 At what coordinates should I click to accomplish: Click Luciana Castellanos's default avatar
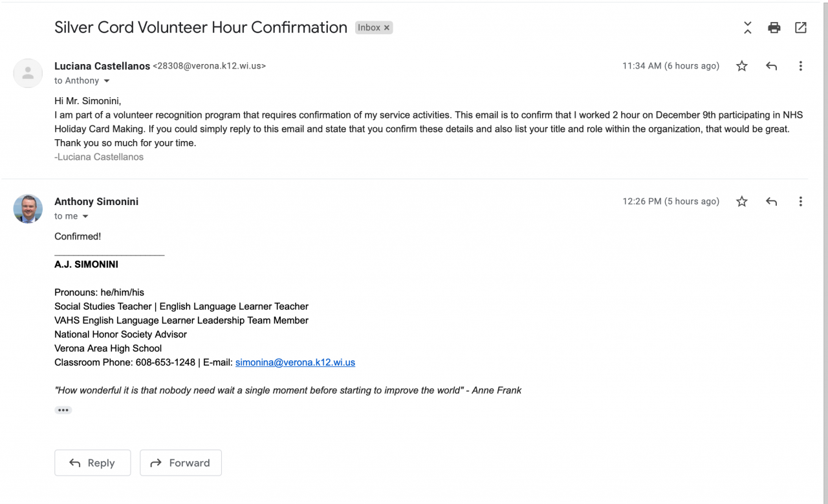tap(28, 73)
